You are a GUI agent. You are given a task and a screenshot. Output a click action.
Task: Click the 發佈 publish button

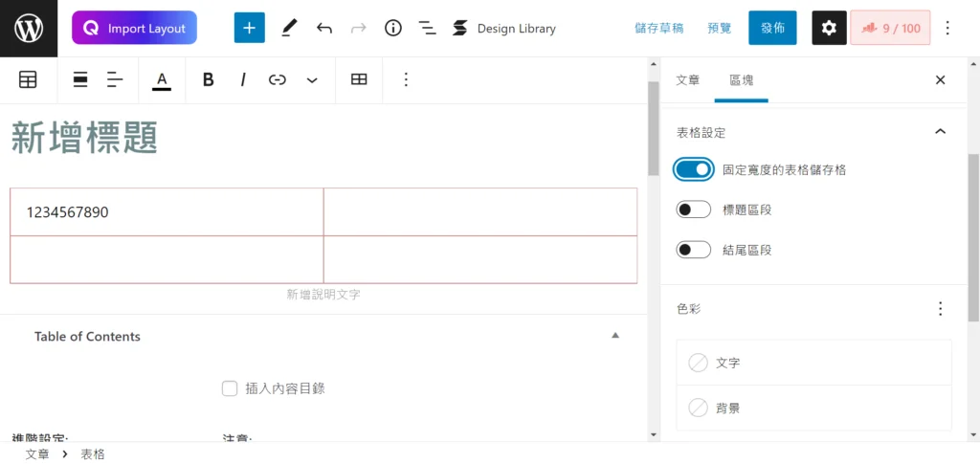[x=772, y=28]
